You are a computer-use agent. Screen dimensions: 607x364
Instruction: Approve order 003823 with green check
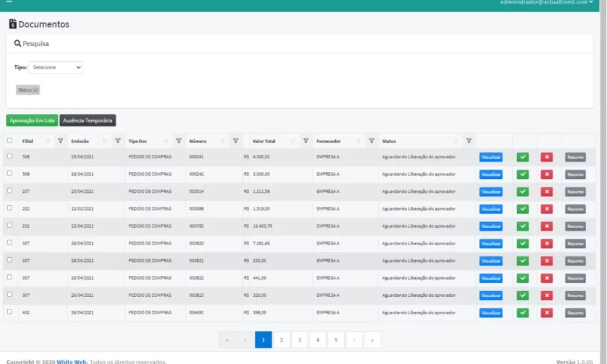(523, 295)
